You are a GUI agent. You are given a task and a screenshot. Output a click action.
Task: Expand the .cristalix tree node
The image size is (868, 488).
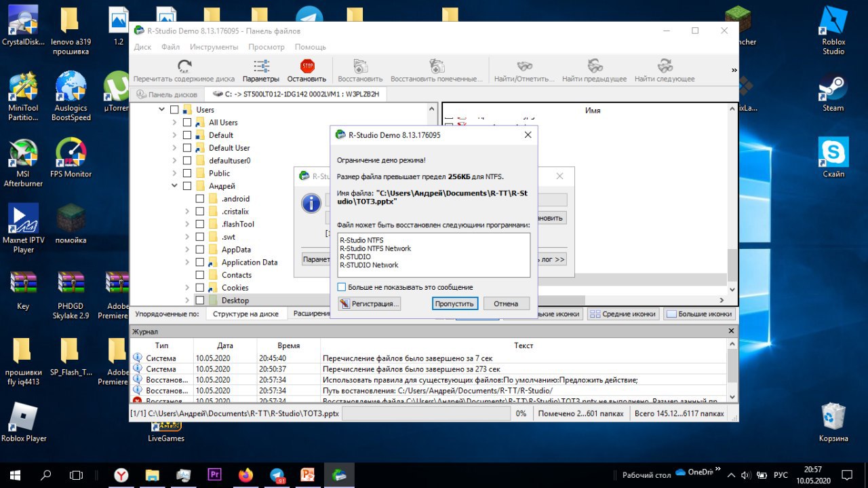(x=187, y=211)
